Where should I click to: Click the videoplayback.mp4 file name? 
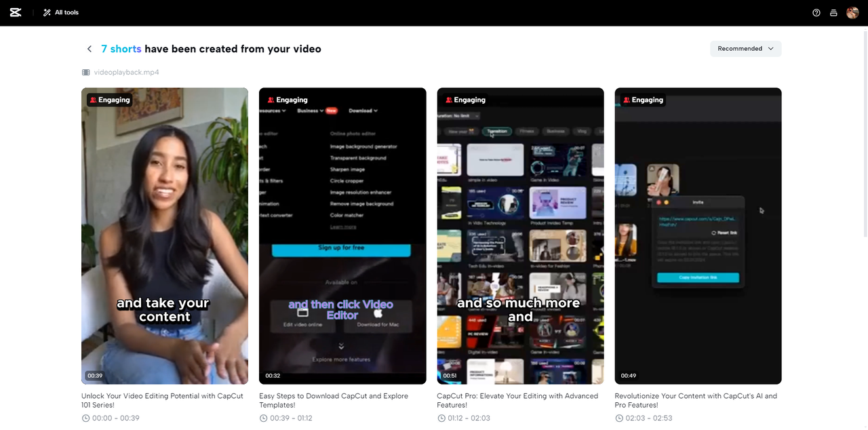(x=127, y=72)
